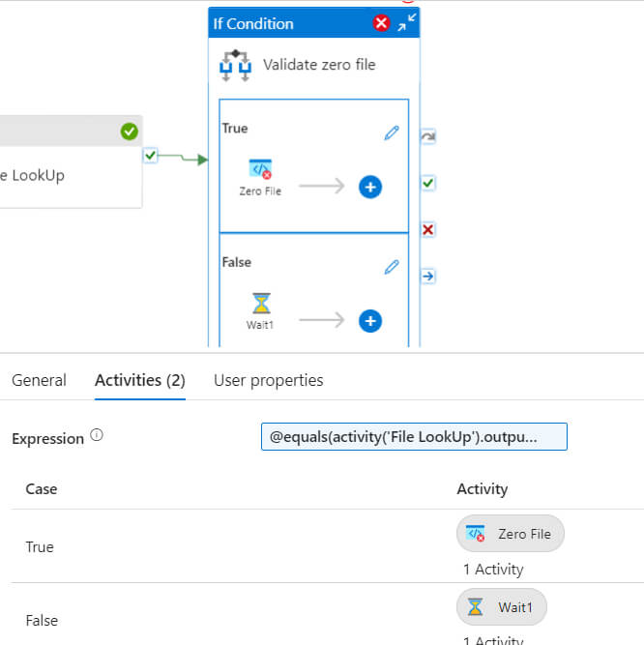Screen dimensions: 644x645
Task: Click the red error icon on If Condition
Action: (x=381, y=22)
